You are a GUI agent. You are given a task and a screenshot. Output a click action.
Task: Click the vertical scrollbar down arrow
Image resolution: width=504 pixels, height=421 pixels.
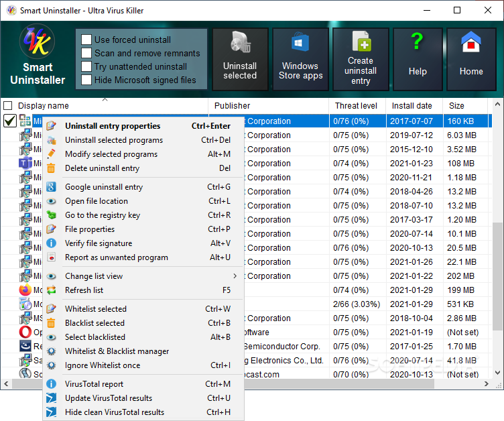click(x=497, y=373)
